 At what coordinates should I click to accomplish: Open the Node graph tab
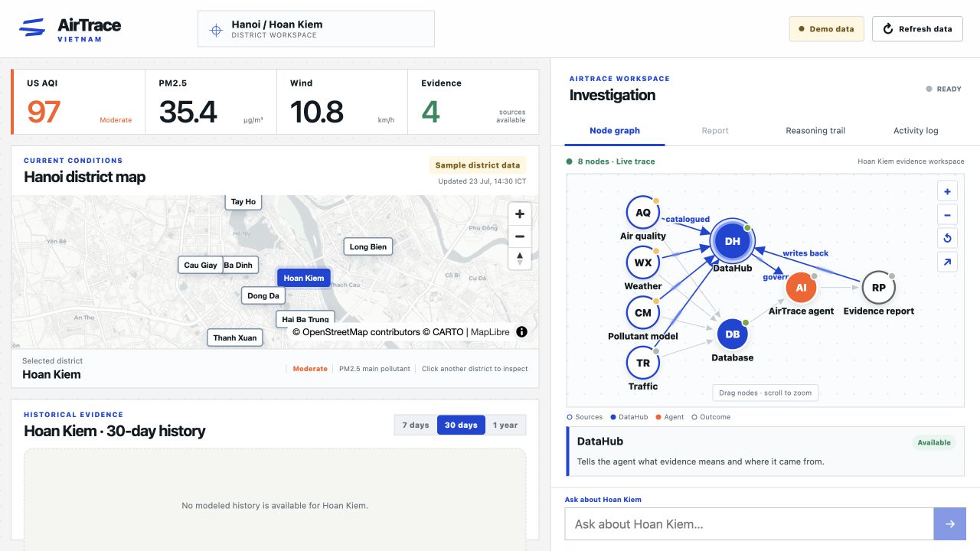pyautogui.click(x=615, y=131)
